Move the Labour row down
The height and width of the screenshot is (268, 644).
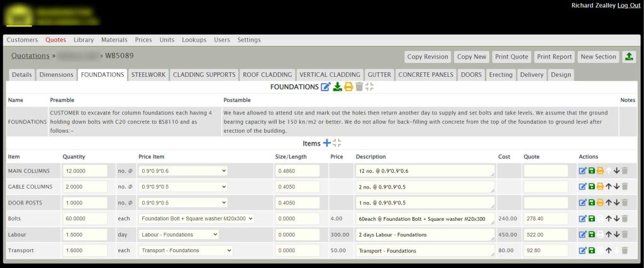coord(616,235)
